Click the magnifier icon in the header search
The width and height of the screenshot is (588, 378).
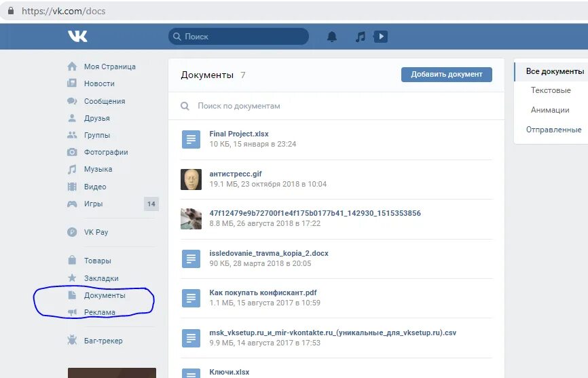pos(177,37)
